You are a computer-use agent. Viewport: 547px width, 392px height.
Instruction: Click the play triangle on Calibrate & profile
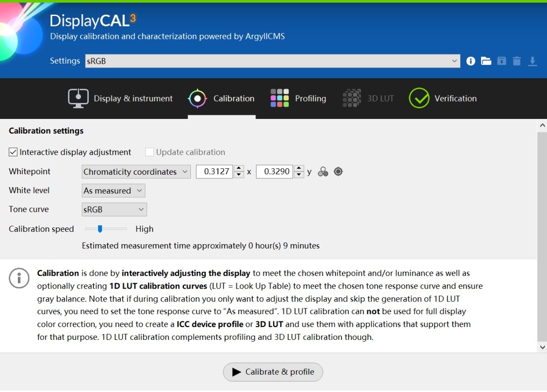237,372
